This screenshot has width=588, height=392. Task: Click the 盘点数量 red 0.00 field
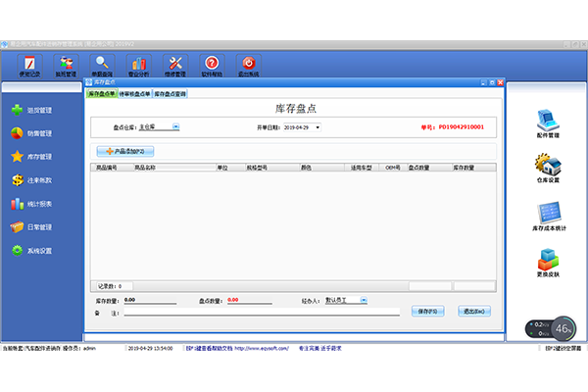click(x=250, y=300)
